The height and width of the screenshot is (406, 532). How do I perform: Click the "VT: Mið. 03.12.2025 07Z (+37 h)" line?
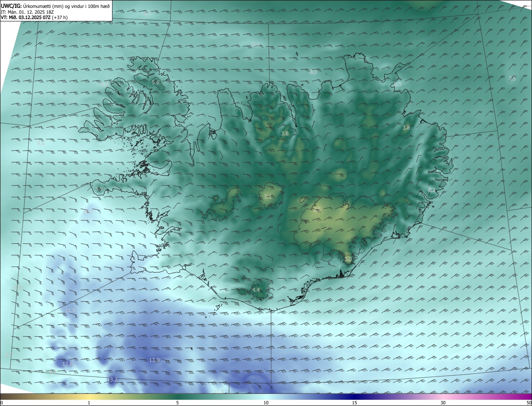[x=34, y=17]
